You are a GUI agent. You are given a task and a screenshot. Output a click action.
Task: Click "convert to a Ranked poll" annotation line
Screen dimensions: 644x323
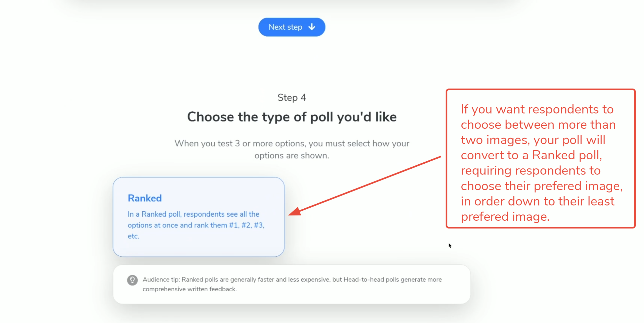tap(531, 155)
